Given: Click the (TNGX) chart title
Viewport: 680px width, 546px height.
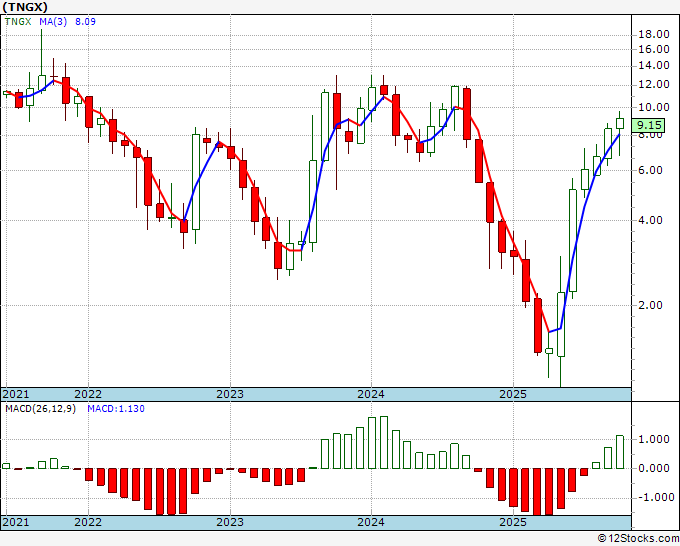Looking at the screenshot, I should coord(25,7).
